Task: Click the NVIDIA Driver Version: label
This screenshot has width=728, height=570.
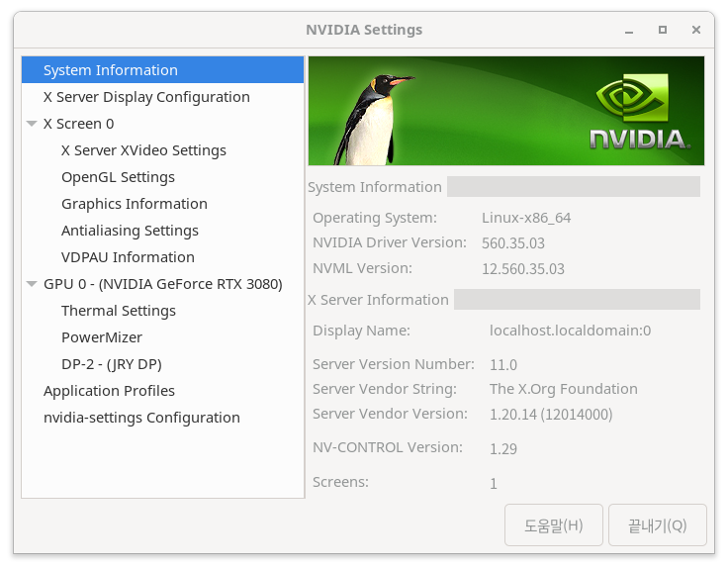Action: point(390,242)
